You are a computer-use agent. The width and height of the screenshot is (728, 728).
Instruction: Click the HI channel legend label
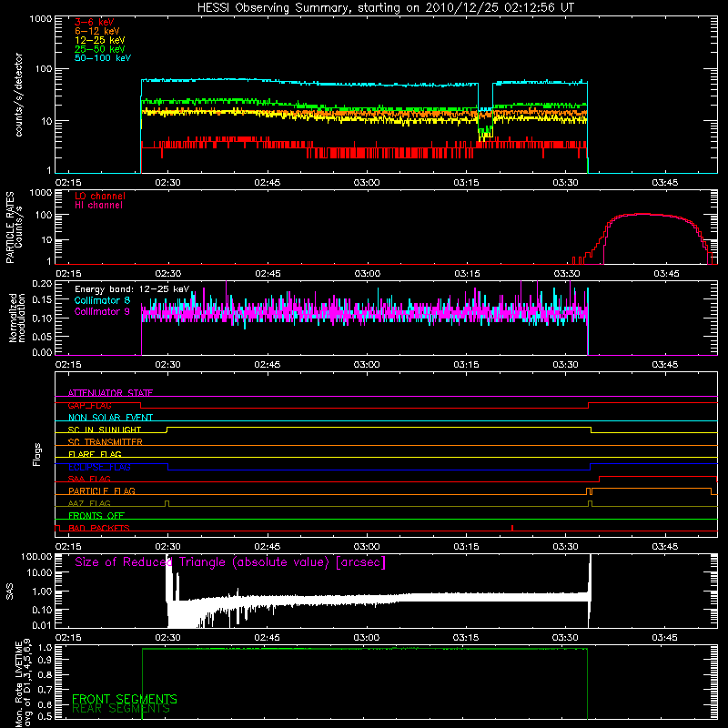click(98, 205)
